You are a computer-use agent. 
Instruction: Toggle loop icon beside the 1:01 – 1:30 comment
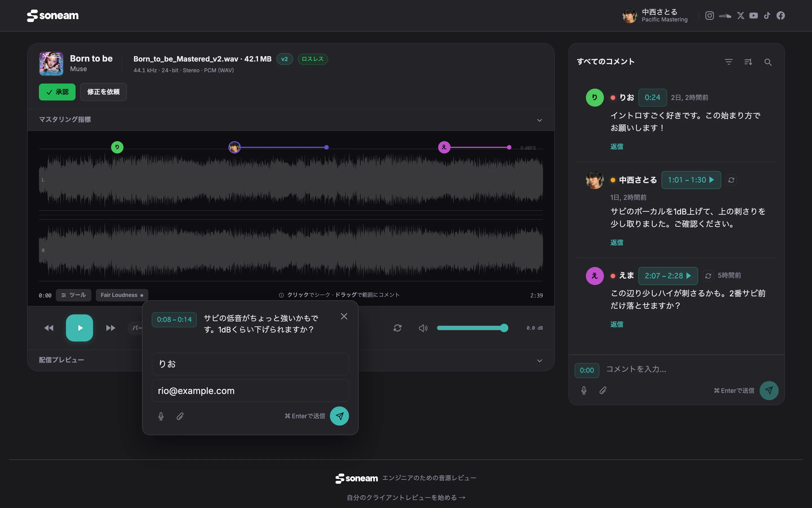point(731,180)
